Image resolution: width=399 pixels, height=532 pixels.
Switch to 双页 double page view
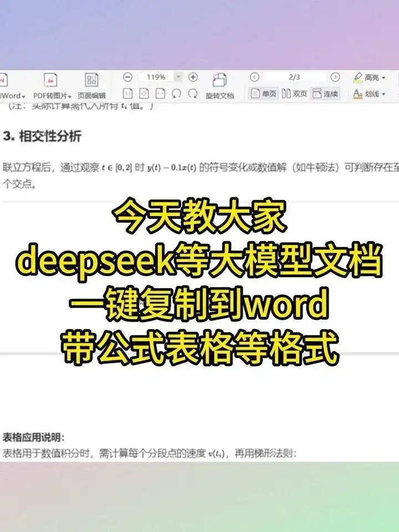[x=294, y=93]
